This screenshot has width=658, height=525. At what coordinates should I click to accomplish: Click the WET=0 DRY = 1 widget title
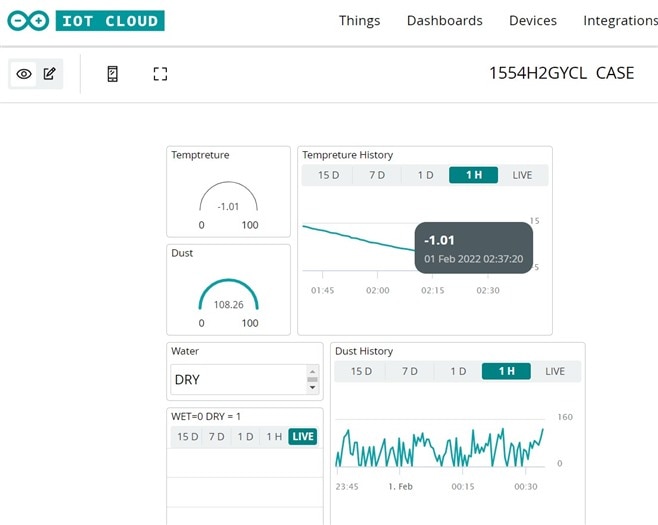[206, 417]
